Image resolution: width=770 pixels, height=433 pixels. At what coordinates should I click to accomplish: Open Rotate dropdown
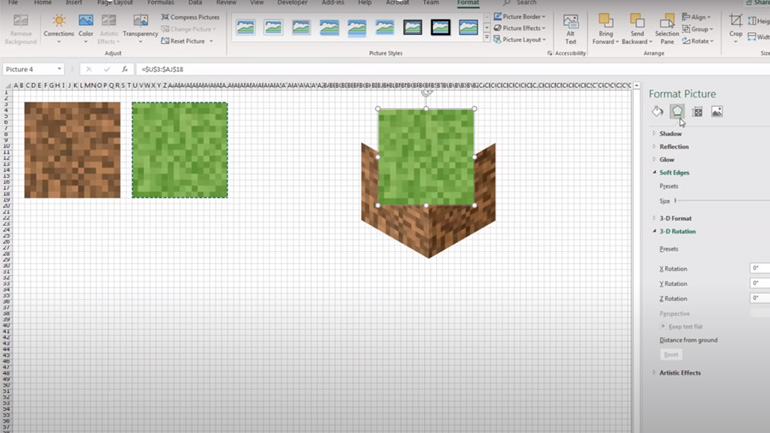pyautogui.click(x=697, y=41)
